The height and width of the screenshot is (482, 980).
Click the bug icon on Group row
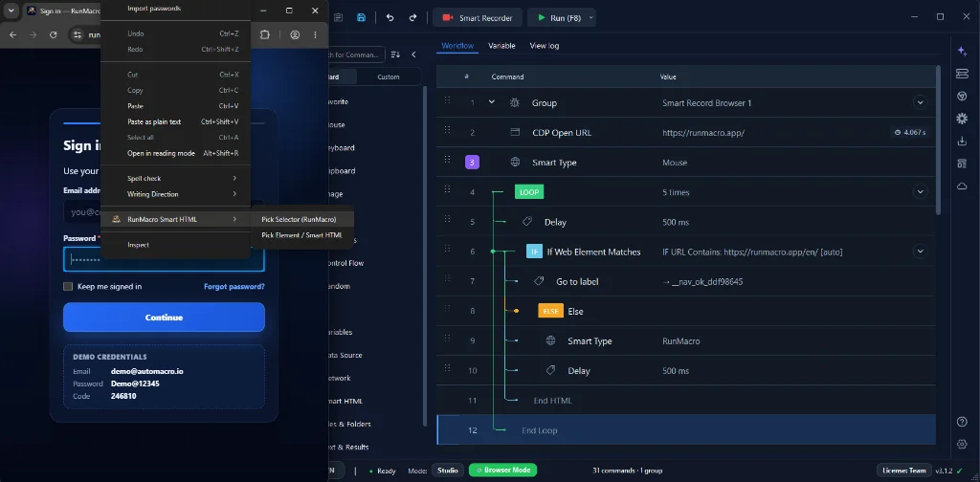coord(514,102)
